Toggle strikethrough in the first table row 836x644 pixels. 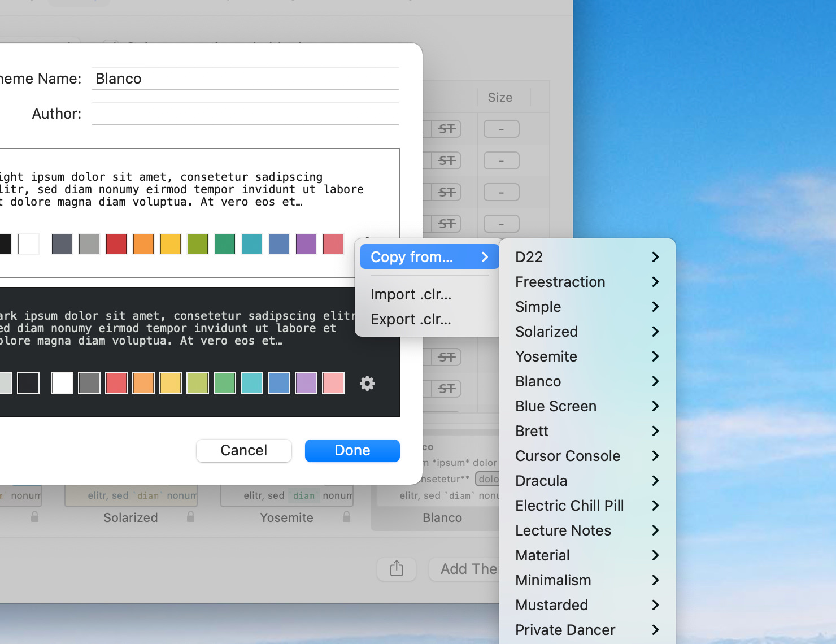(447, 129)
